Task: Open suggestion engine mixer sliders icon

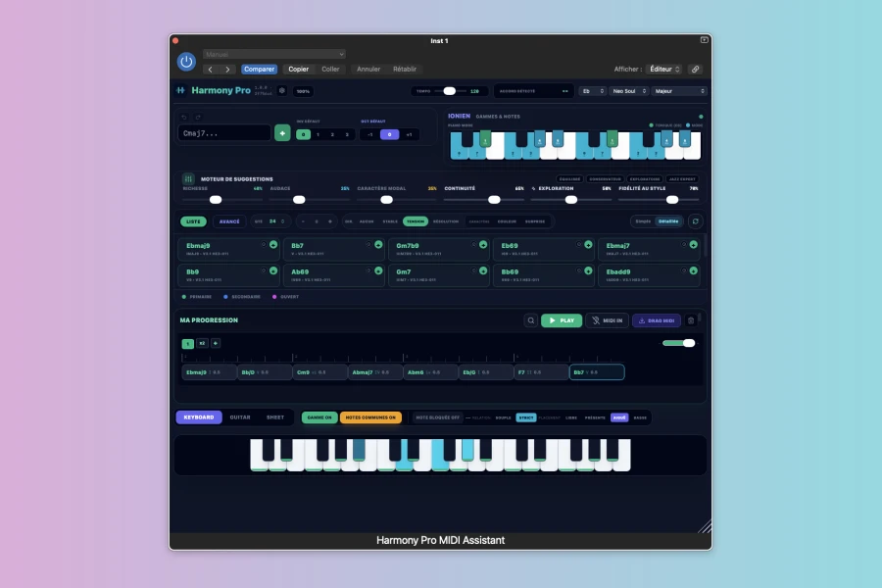Action: click(188, 179)
